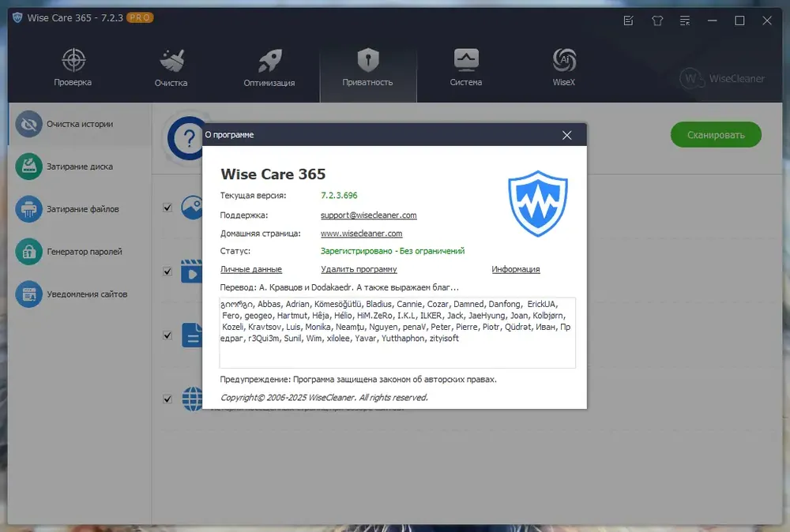The width and height of the screenshot is (790, 532).
Task: Click the app shield icon in title bar
Action: [17, 17]
